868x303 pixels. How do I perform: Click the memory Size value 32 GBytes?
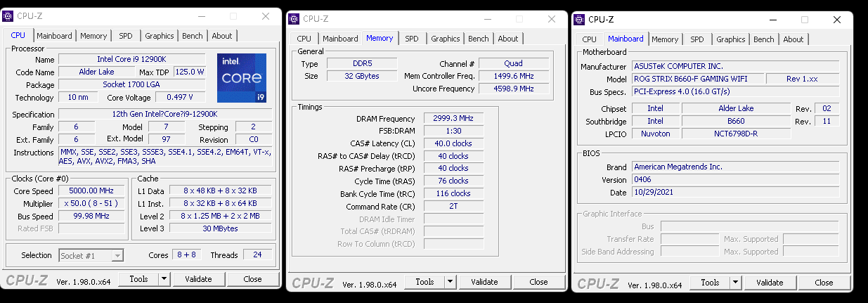[363, 76]
